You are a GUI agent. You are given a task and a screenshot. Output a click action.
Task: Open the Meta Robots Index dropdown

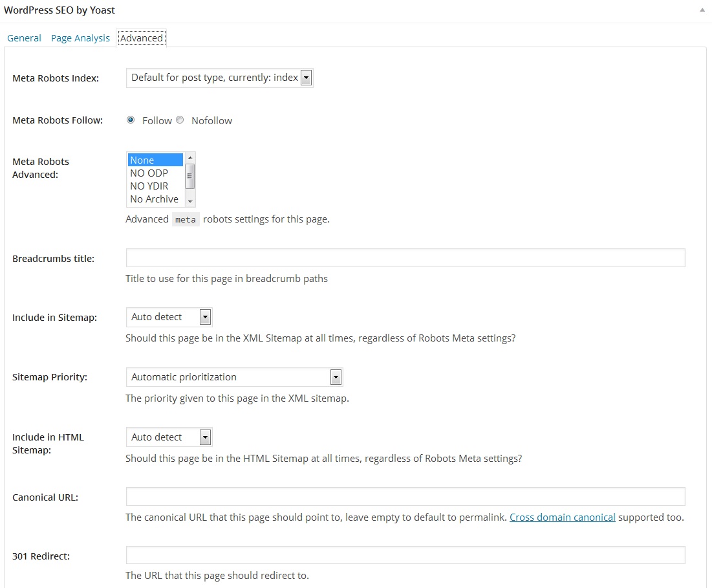pyautogui.click(x=220, y=78)
